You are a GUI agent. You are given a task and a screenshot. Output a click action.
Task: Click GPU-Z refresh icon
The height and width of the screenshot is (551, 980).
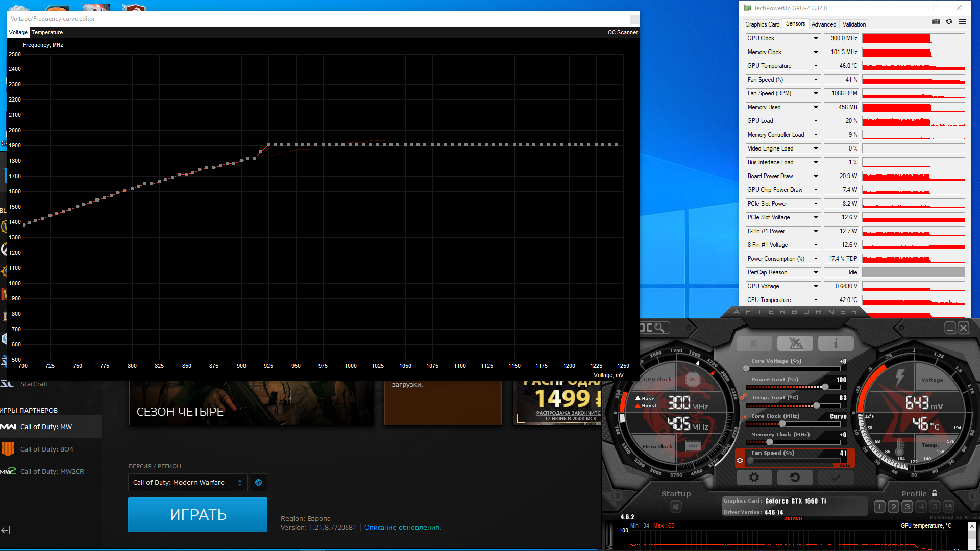coord(949,22)
